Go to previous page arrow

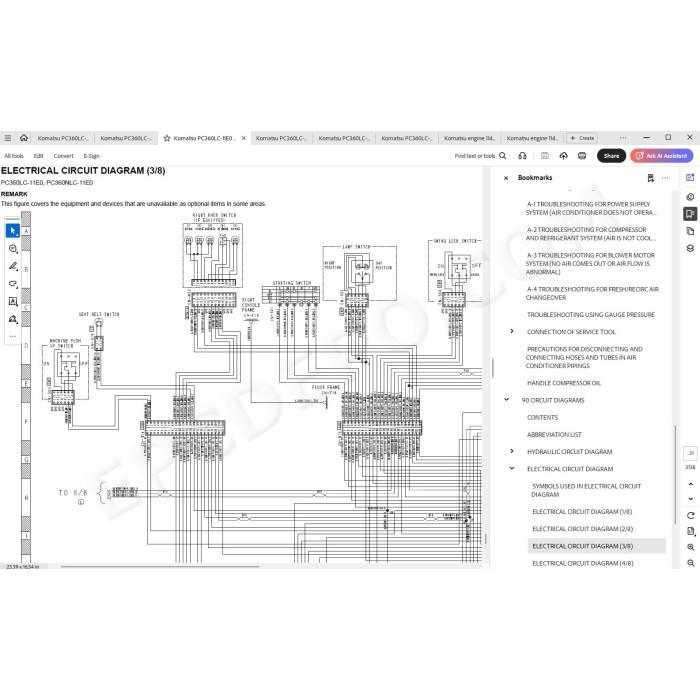tap(690, 484)
